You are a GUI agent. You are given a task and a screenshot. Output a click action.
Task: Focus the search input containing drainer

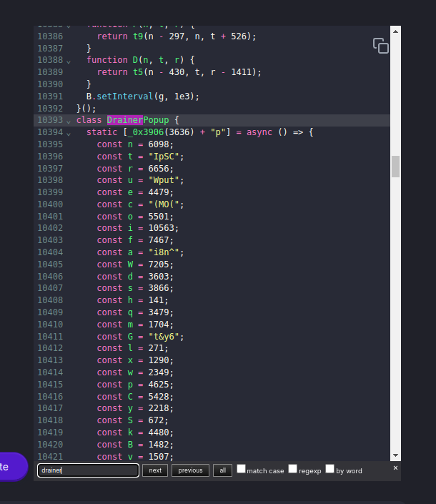89,470
